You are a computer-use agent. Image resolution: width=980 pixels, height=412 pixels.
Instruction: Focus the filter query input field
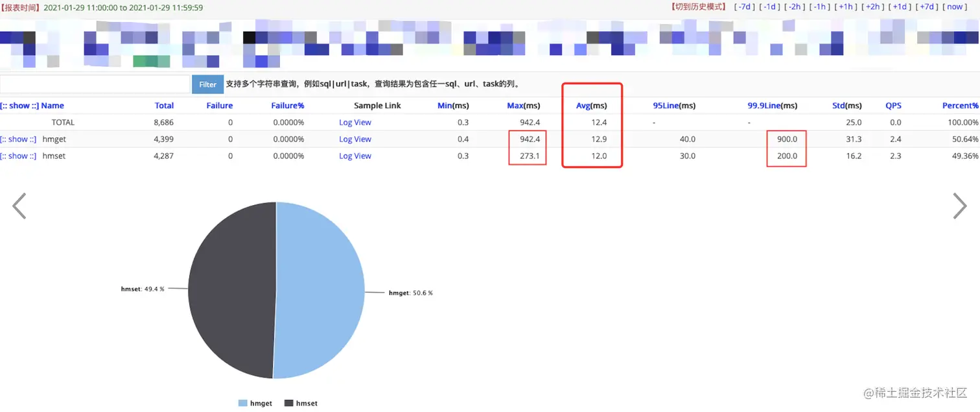pyautogui.click(x=95, y=84)
